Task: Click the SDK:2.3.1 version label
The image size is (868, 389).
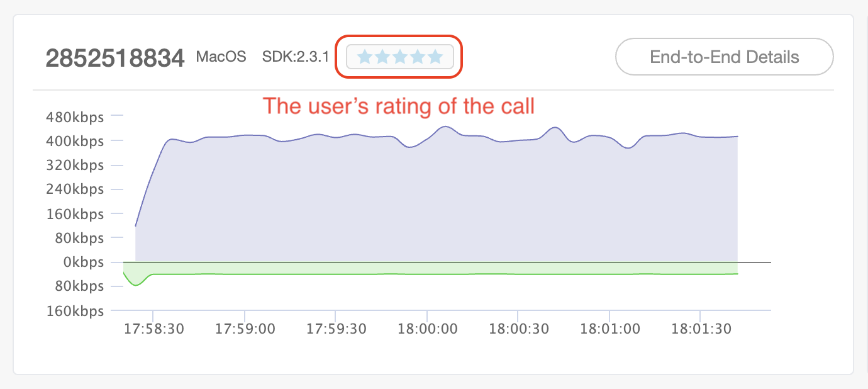Action: [295, 57]
